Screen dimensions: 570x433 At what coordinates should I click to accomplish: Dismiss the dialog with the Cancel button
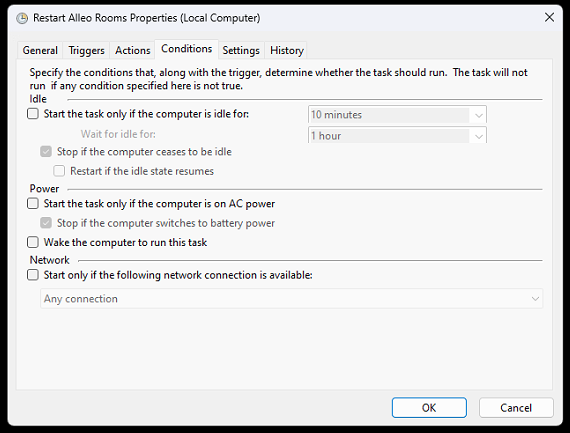[516, 408]
